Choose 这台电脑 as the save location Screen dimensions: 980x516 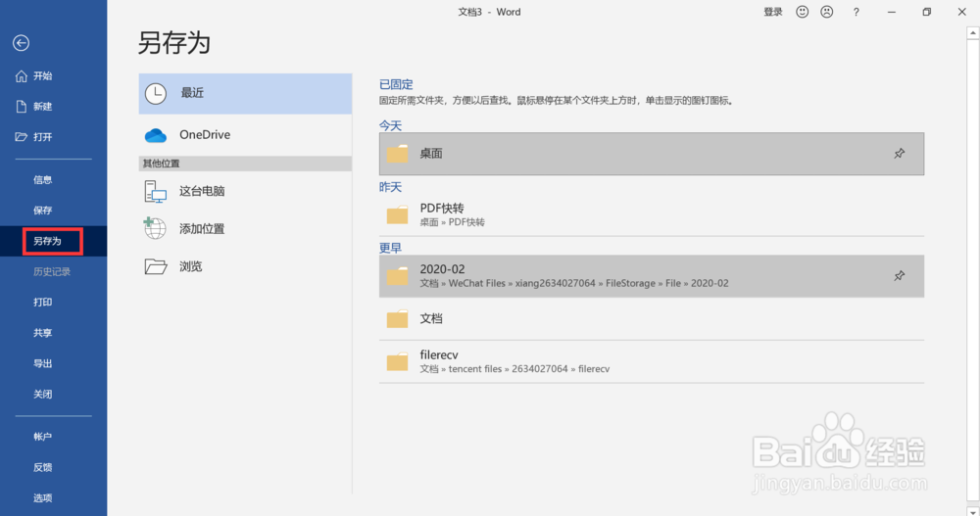pos(245,191)
